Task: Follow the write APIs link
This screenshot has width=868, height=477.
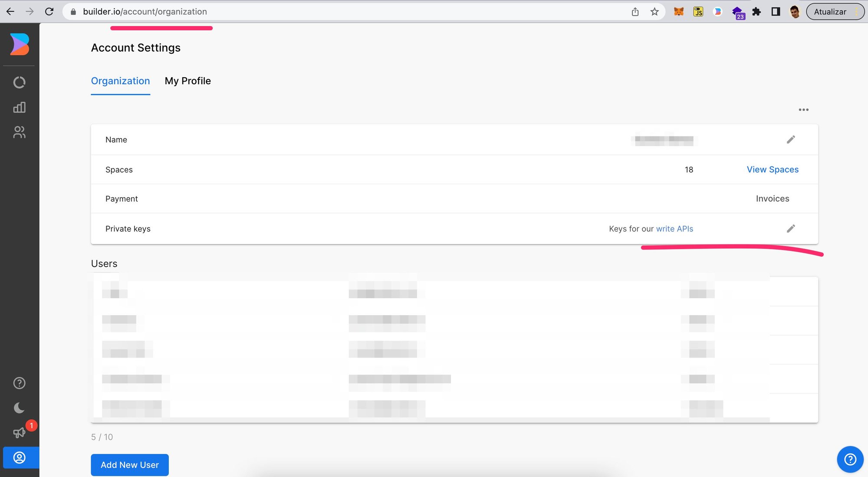Action: (674, 229)
